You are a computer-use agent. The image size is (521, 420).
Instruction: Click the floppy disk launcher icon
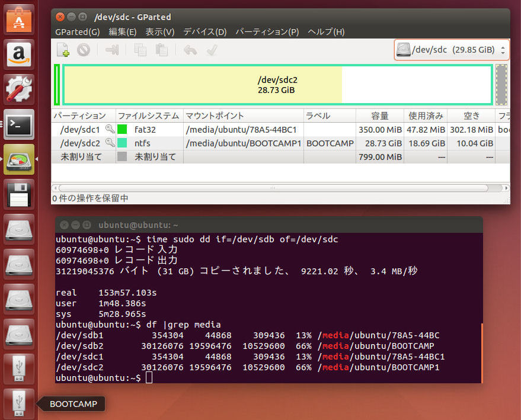19,194
